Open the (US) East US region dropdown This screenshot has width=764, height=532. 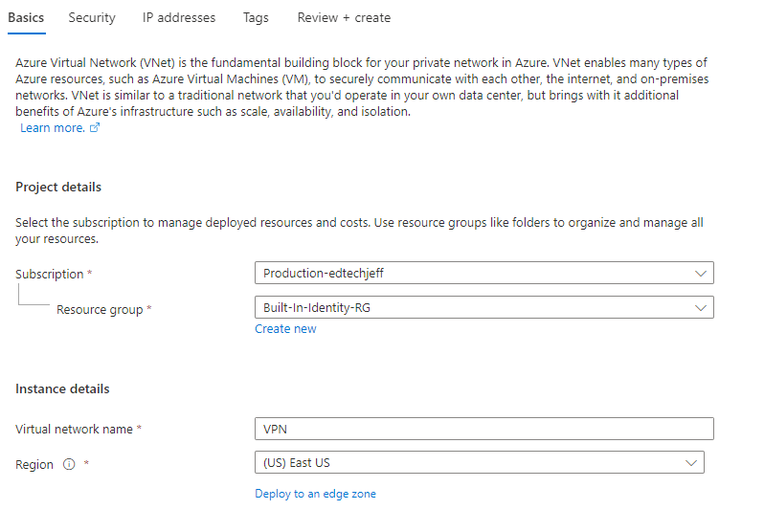point(479,463)
